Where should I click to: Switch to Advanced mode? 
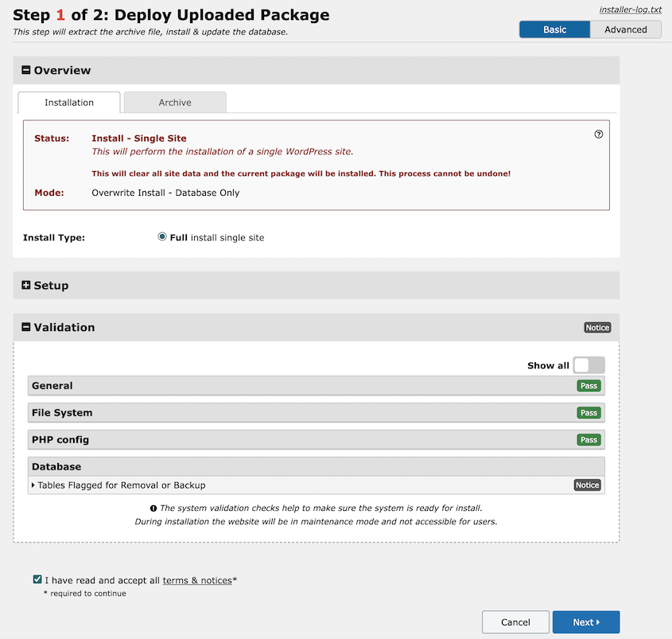pos(626,29)
